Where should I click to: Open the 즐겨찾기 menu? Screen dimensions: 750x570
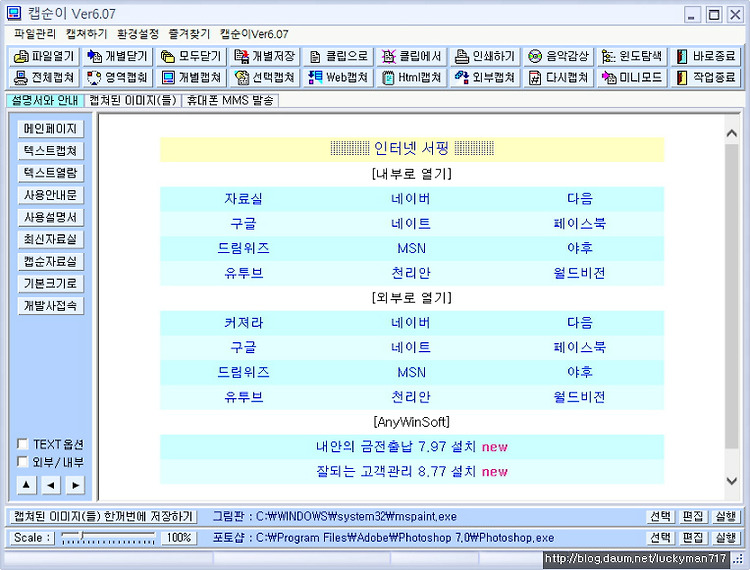coord(189,34)
